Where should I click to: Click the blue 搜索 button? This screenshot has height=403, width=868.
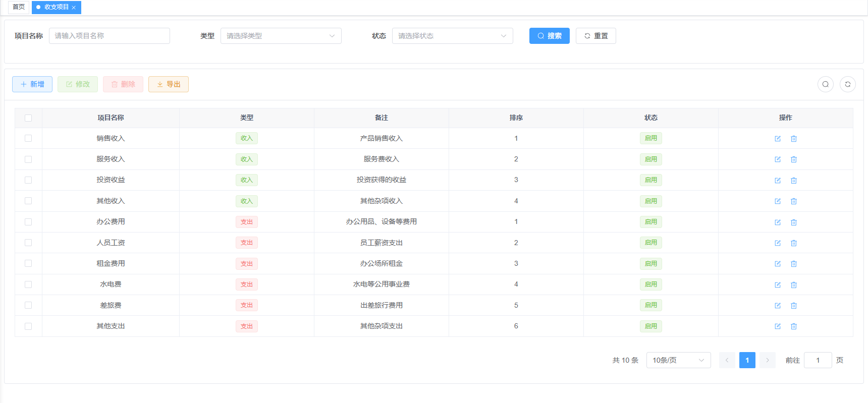click(x=549, y=36)
